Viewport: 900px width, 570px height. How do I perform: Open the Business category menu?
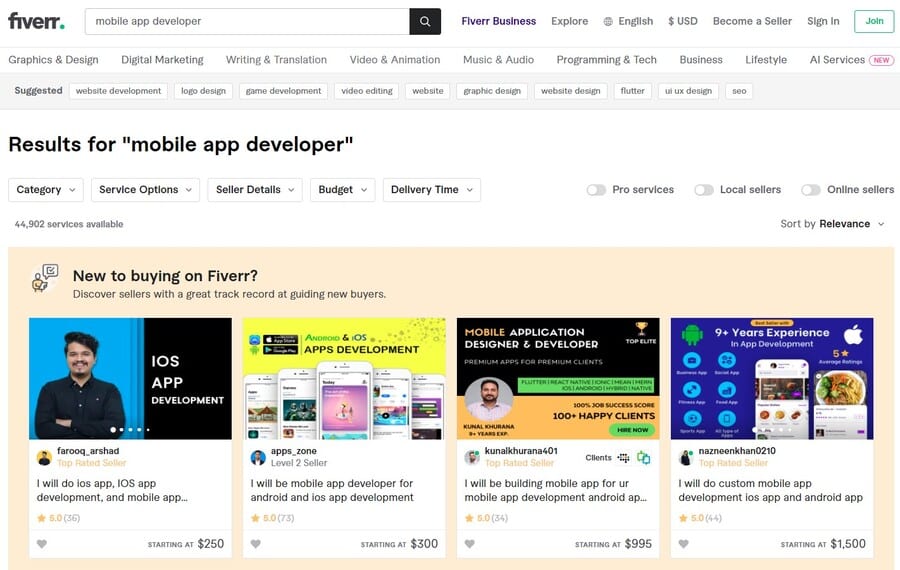(x=701, y=60)
